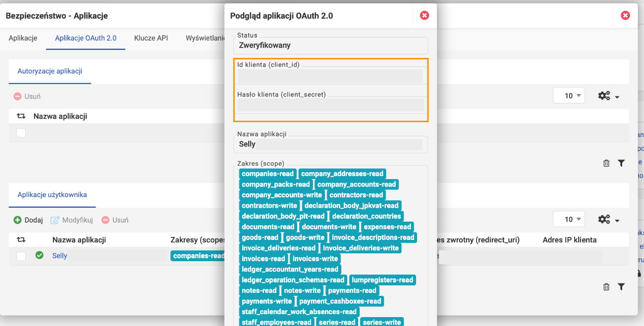Click the filter icon under Aplikacje użytkownika table

coord(621,287)
